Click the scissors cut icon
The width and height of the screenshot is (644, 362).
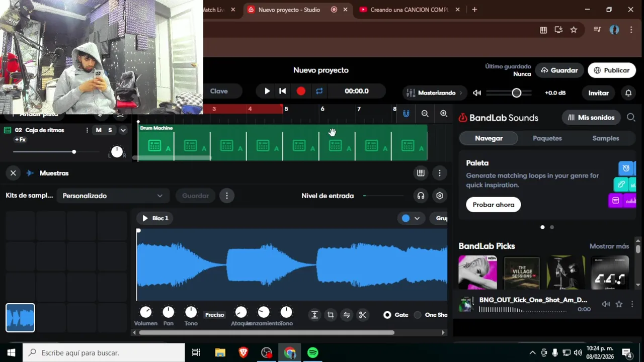pyautogui.click(x=362, y=315)
